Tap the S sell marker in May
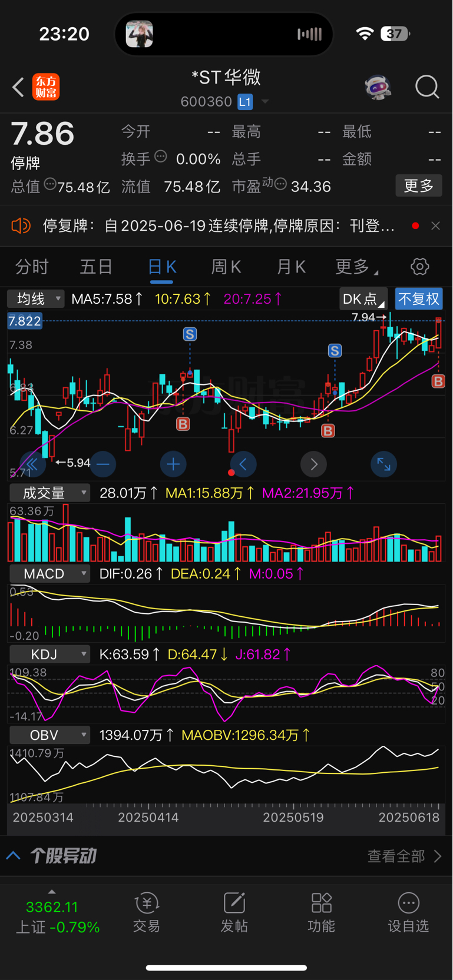This screenshot has height=980, width=453. pyautogui.click(x=335, y=351)
